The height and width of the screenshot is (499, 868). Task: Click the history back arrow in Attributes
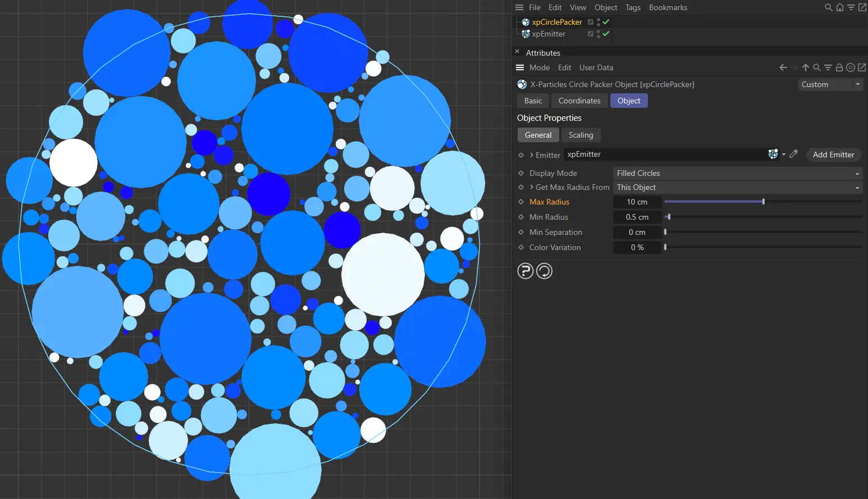(783, 67)
